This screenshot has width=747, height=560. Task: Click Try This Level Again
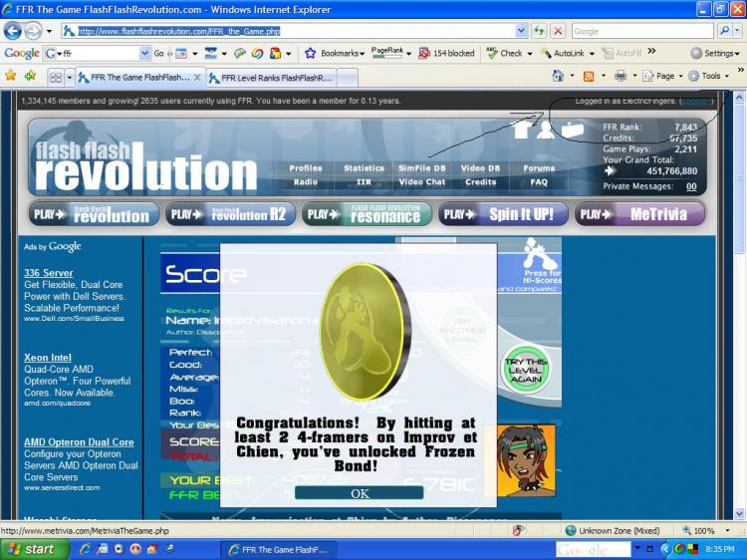point(526,370)
